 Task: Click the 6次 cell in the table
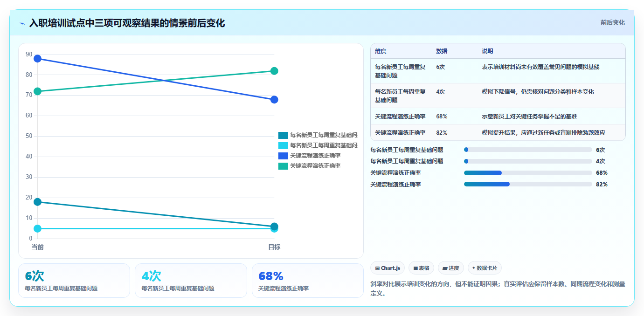pos(440,67)
